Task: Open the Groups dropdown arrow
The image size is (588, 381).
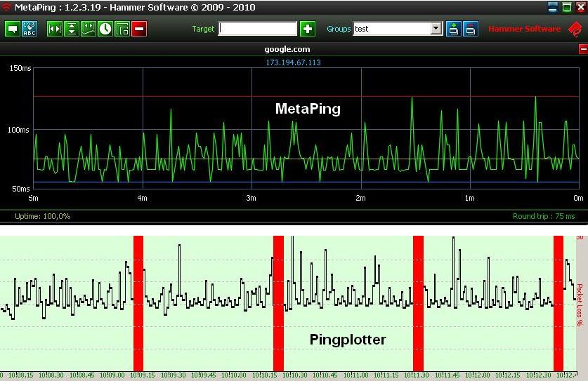Action: (436, 29)
